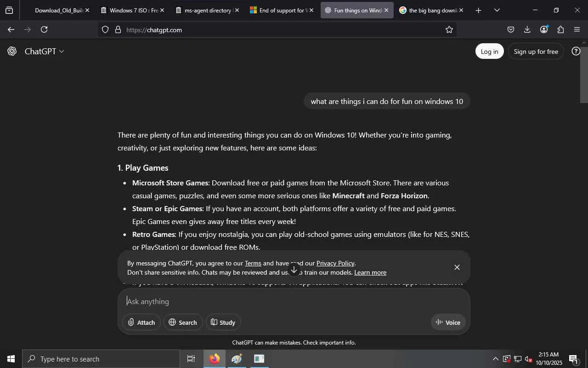This screenshot has height=368, width=588.
Task: Open Firefox View from the tab bar
Action: (9, 10)
